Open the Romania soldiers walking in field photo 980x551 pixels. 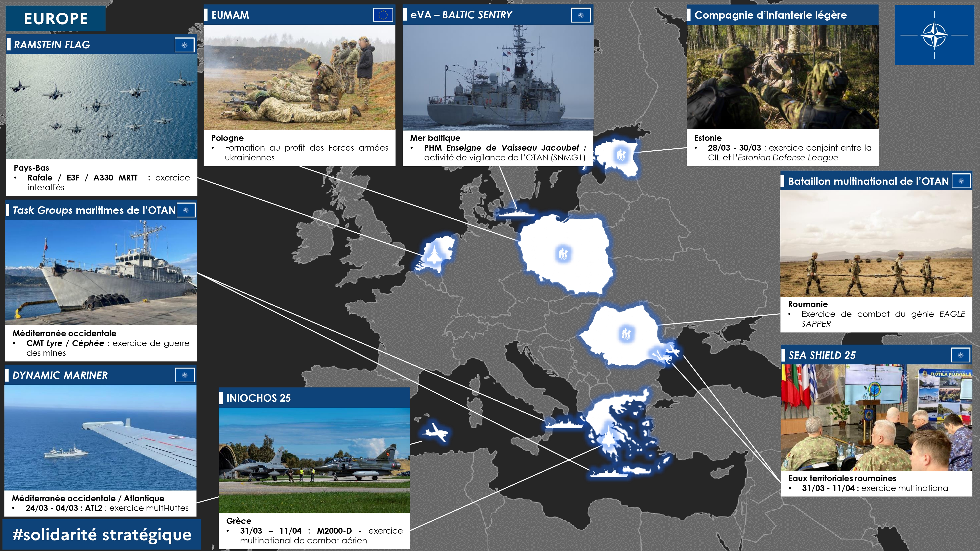876,244
